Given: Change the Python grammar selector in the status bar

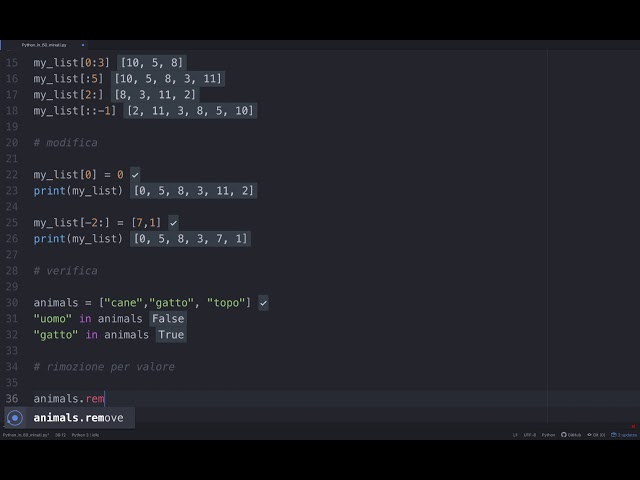Looking at the screenshot, I should point(548,435).
